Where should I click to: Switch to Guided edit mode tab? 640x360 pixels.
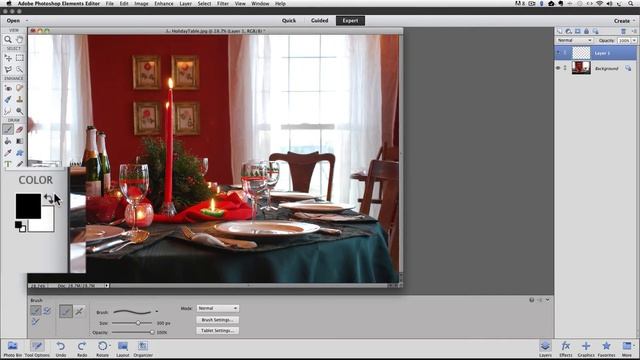[320, 20]
